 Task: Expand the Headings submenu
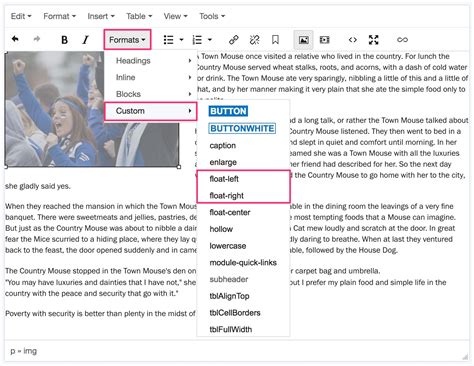point(150,61)
